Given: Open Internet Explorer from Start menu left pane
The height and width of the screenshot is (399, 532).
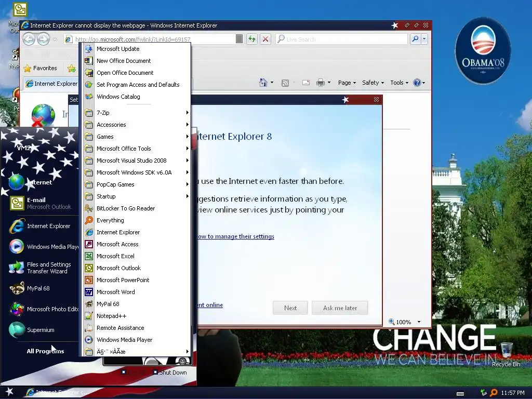Looking at the screenshot, I should coord(40,227).
